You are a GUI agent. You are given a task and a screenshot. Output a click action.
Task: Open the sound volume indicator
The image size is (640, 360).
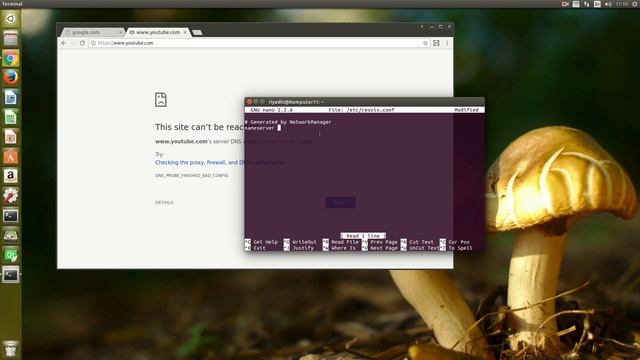(608, 4)
